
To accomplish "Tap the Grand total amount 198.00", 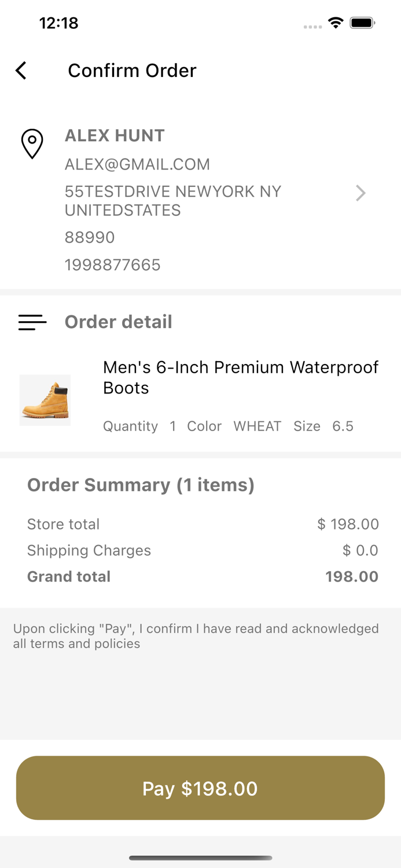I will click(x=352, y=576).
